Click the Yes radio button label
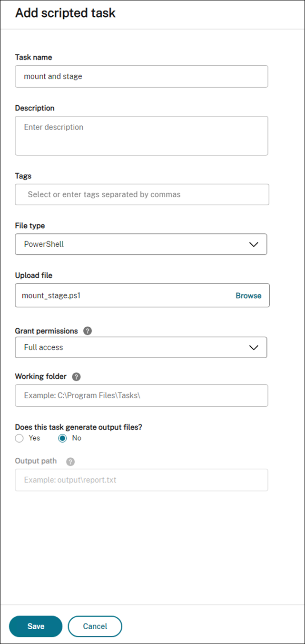The height and width of the screenshot is (644, 305). click(35, 438)
